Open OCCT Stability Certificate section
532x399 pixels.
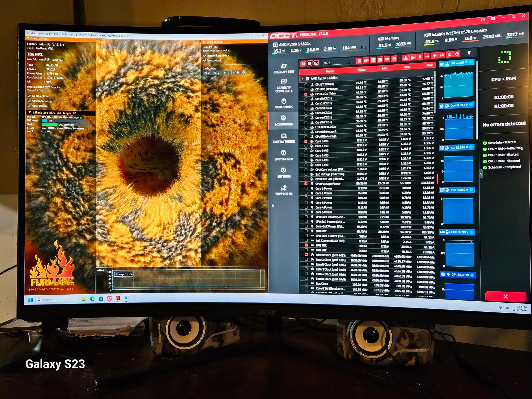284,86
